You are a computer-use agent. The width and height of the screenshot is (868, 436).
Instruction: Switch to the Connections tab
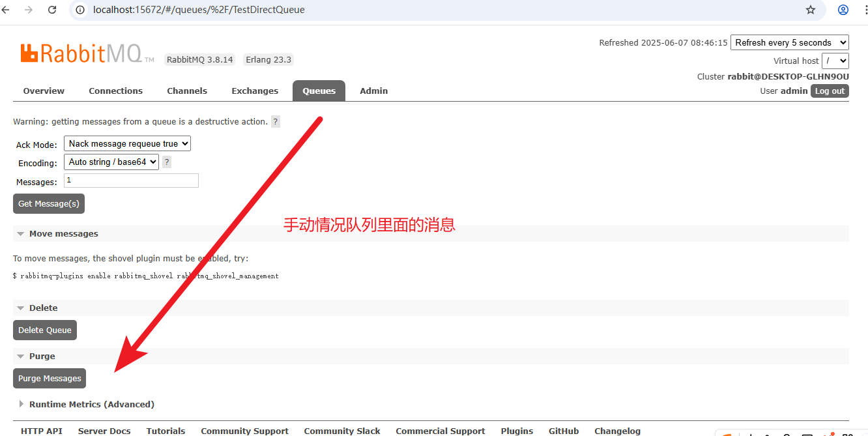pyautogui.click(x=116, y=91)
